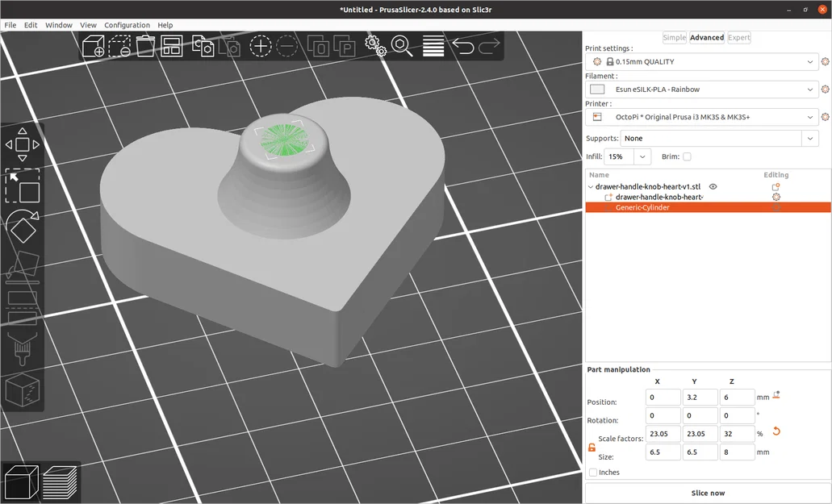Image resolution: width=832 pixels, height=504 pixels.
Task: Collapse the drawer-handle-knob-heart-v1.stl tree node
Action: [591, 186]
